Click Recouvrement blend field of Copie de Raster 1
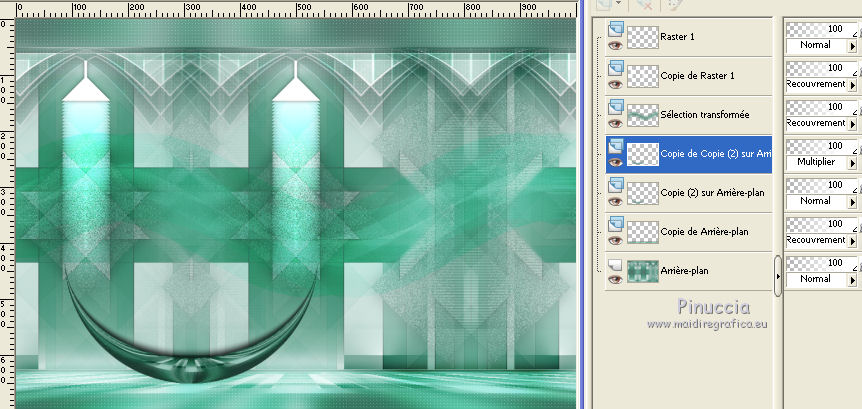 817,85
